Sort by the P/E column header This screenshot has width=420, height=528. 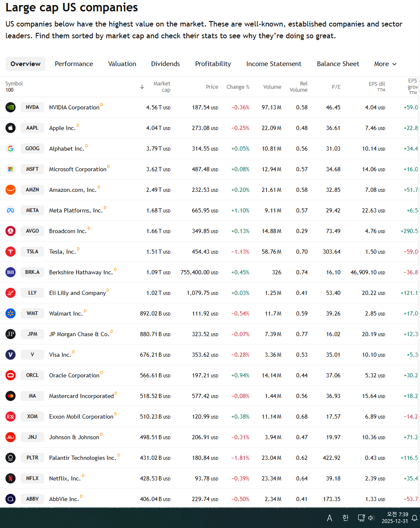(x=336, y=87)
